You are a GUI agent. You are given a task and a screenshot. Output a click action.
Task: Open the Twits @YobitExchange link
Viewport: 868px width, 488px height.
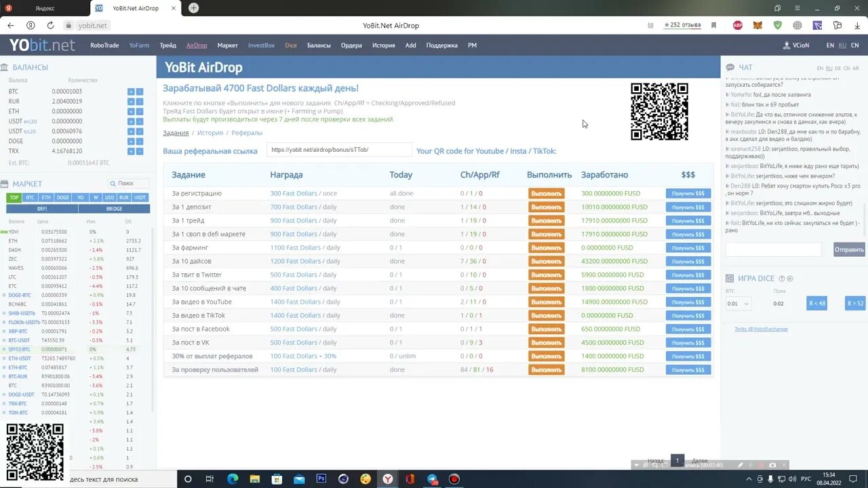click(761, 329)
